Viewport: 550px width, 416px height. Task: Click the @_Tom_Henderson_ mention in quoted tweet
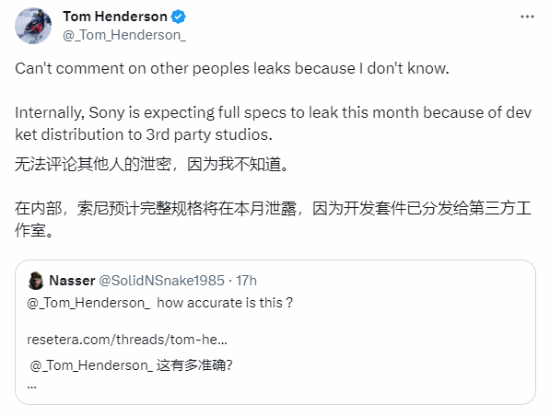88,303
